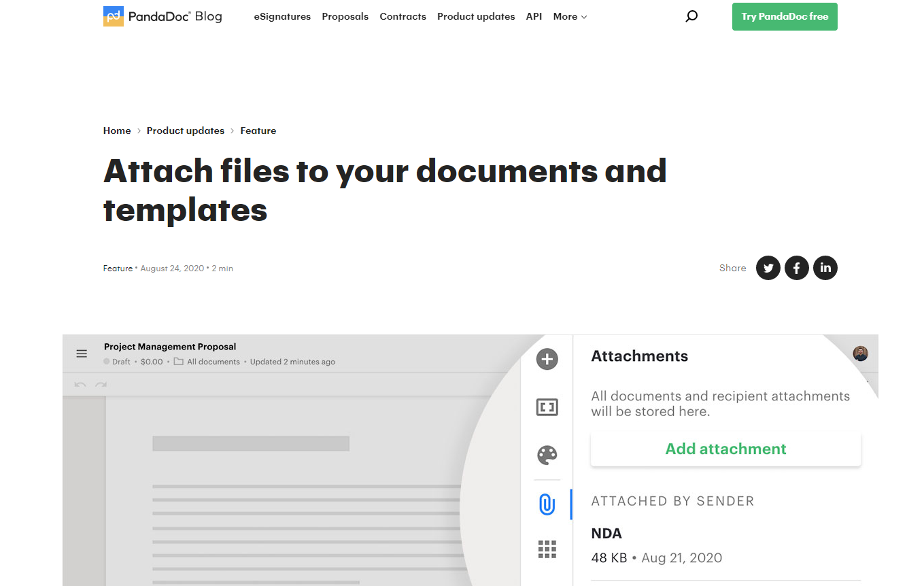Open the eSignatures menu item
Viewport: 924px width, 586px height.
(x=282, y=16)
